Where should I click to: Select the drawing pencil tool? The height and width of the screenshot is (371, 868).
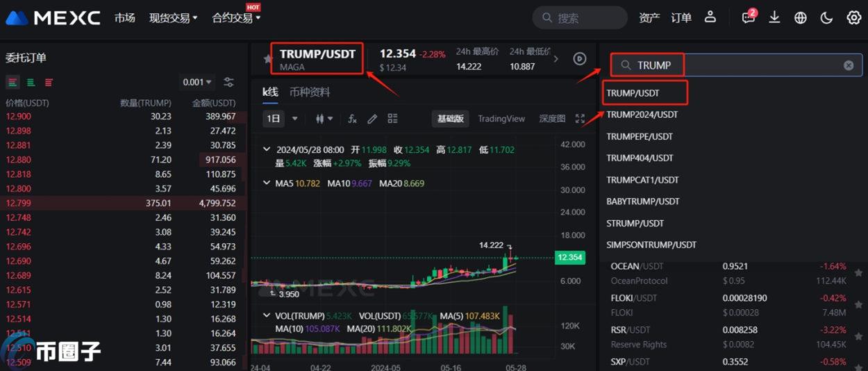(372, 119)
